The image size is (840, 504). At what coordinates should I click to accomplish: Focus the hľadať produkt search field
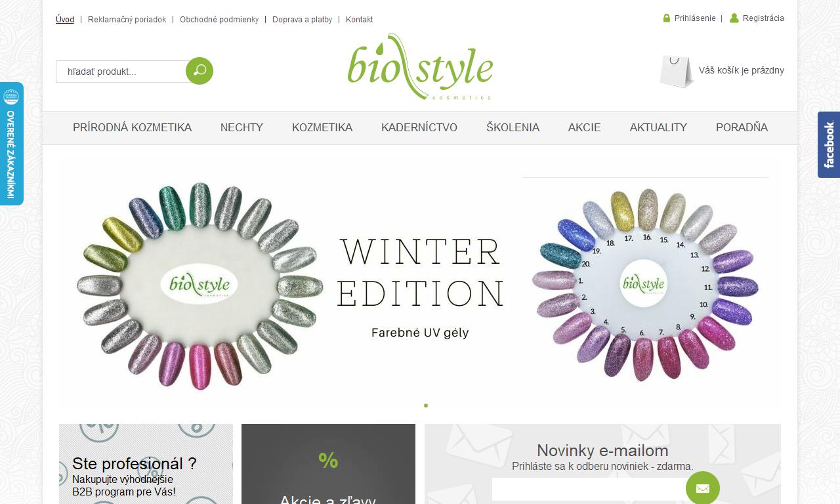point(123,72)
